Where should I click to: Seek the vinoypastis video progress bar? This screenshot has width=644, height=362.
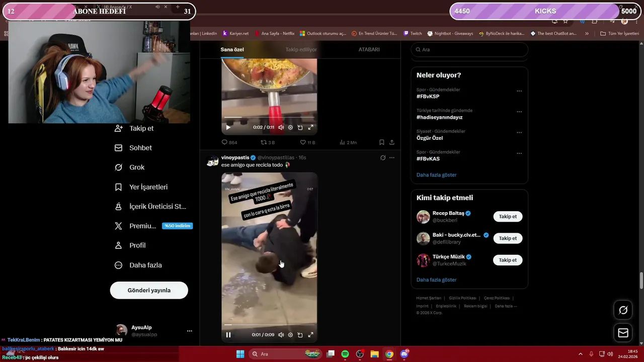269,325
